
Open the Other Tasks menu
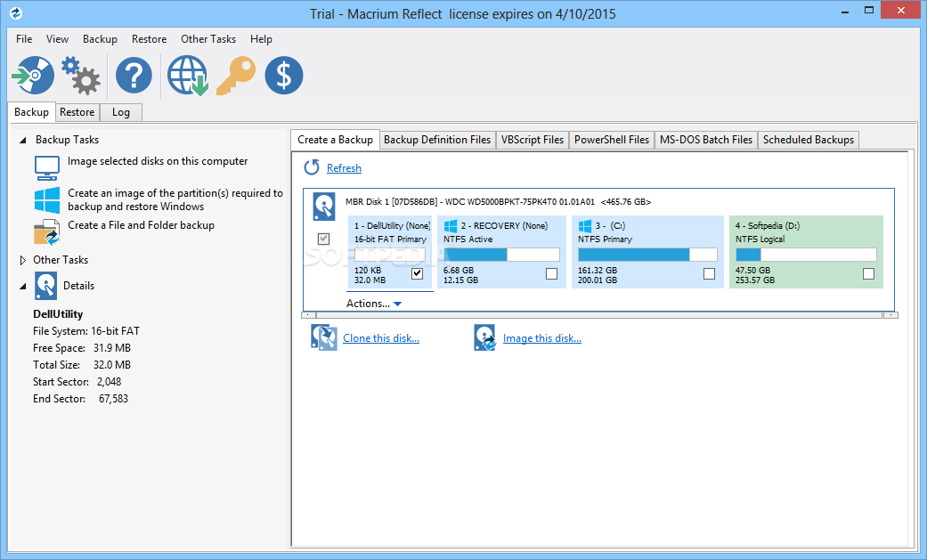208,39
